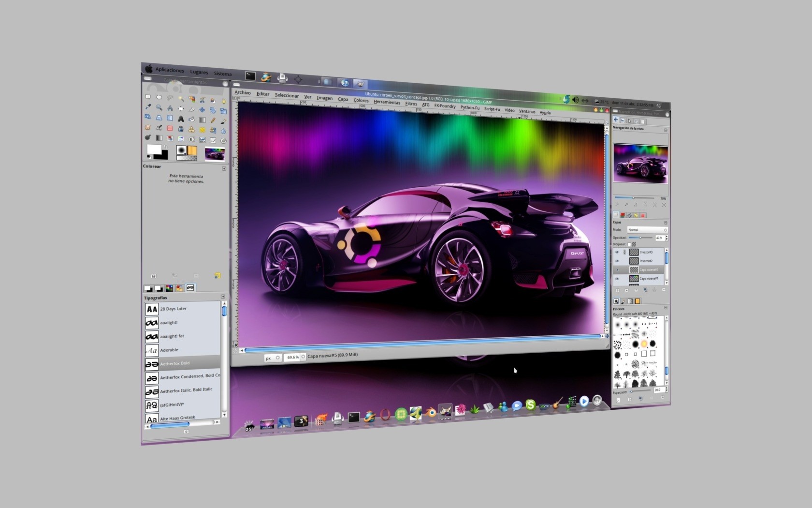The width and height of the screenshot is (812, 508).
Task: Open Colorear tool options panel menu arrow
Action: pyautogui.click(x=224, y=168)
